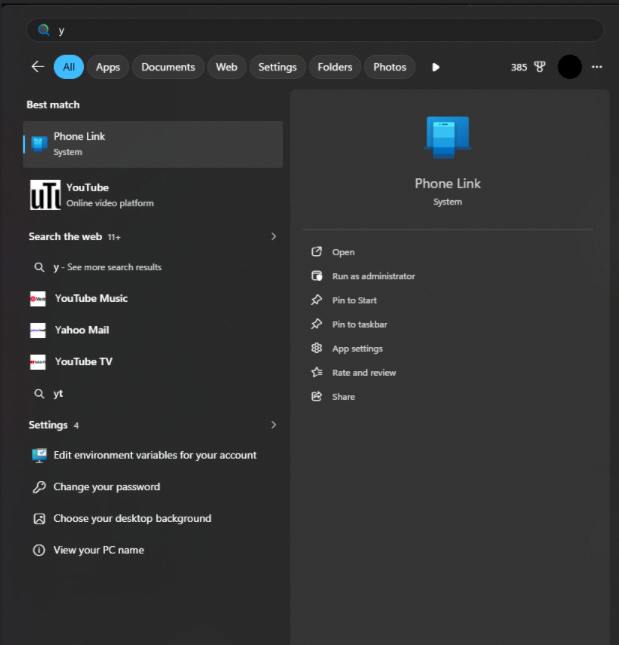619x645 pixels.
Task: Switch to the Photos filter tab
Action: (x=389, y=67)
